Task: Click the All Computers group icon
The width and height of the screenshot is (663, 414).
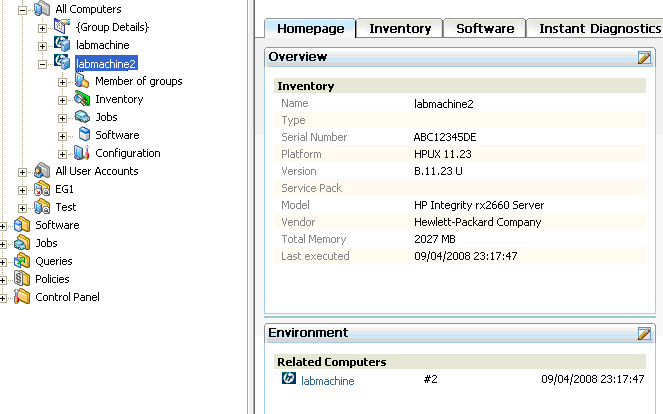Action: tap(42, 8)
